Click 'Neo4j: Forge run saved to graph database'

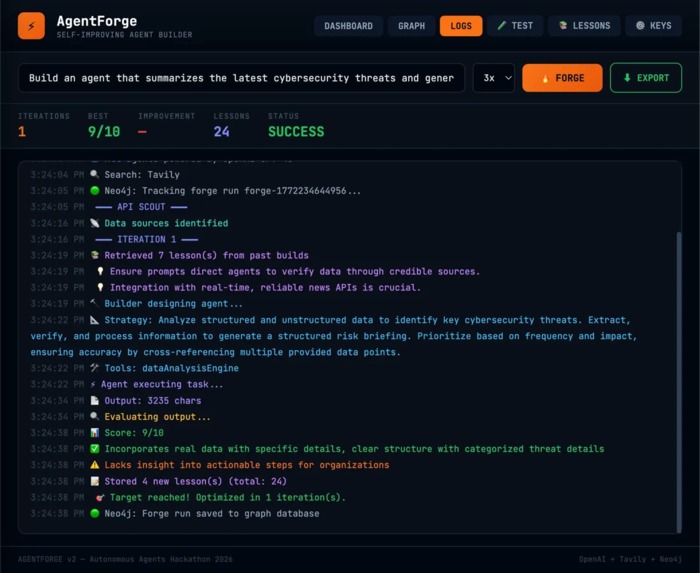click(x=212, y=513)
